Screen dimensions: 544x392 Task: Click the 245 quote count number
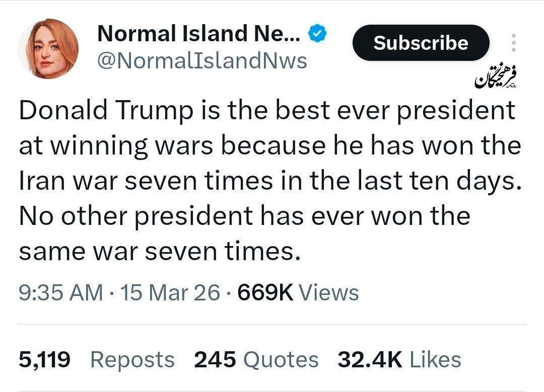[x=215, y=359]
